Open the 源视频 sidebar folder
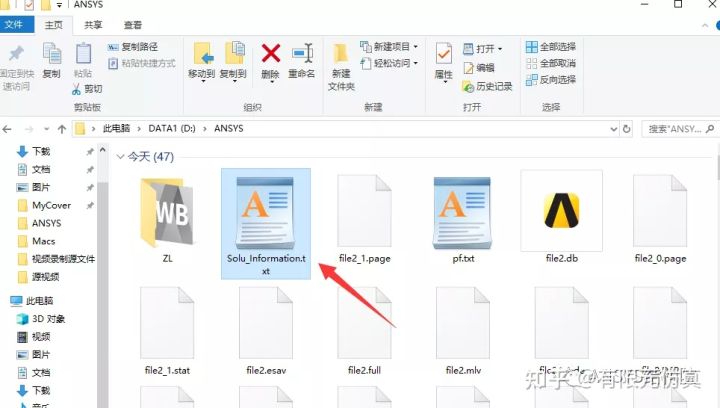This screenshot has width=720, height=408. [x=45, y=277]
